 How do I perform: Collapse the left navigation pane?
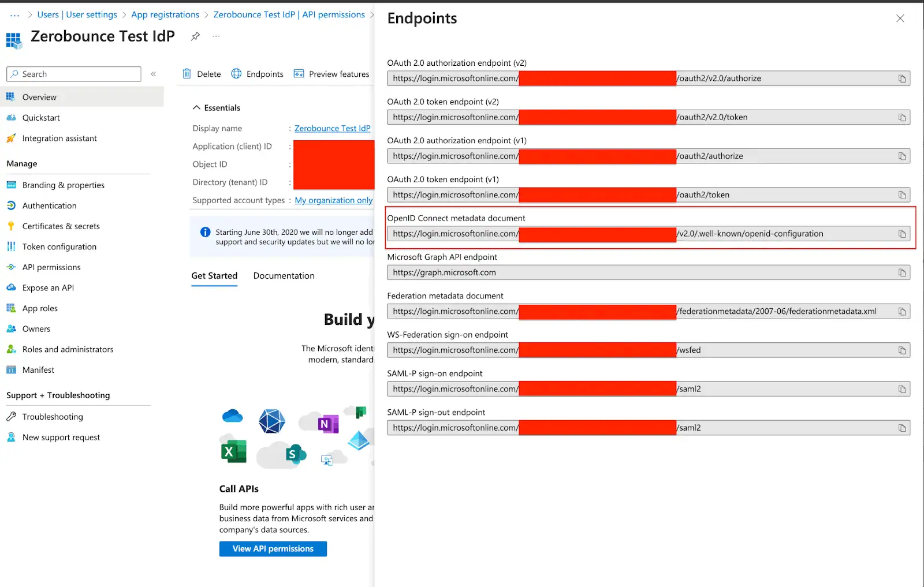pos(154,74)
